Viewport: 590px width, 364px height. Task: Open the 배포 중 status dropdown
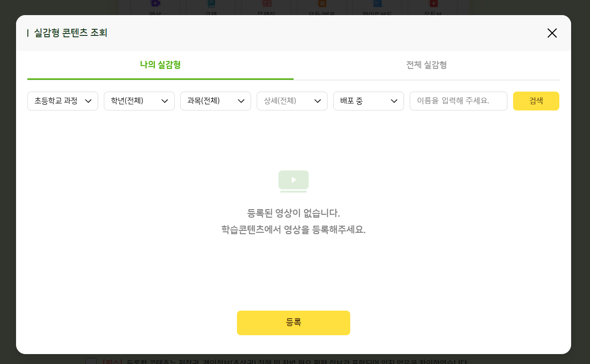click(369, 101)
